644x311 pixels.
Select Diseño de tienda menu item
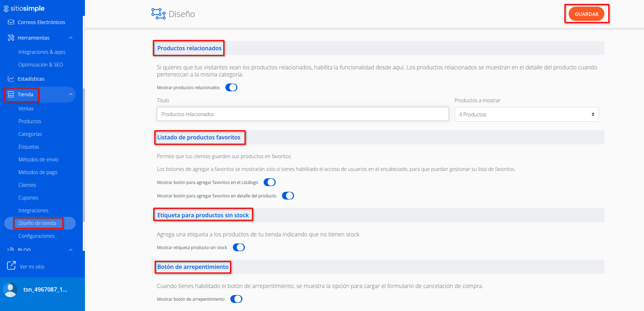pyautogui.click(x=40, y=223)
